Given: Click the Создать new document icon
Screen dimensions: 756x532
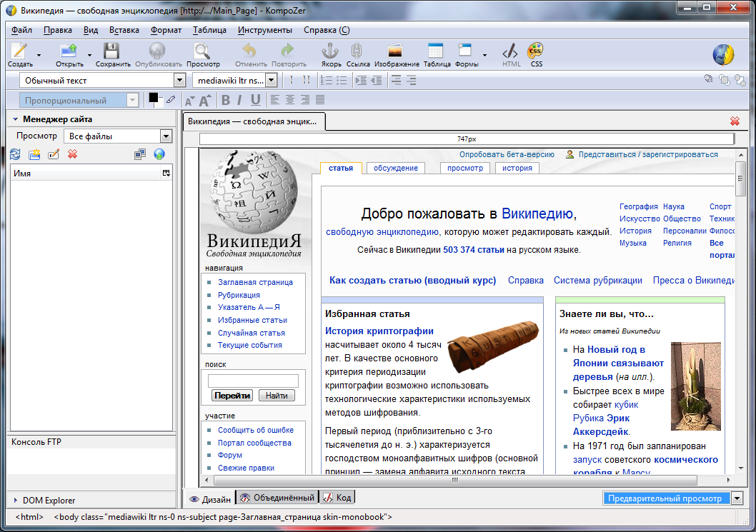Looking at the screenshot, I should coord(20,51).
